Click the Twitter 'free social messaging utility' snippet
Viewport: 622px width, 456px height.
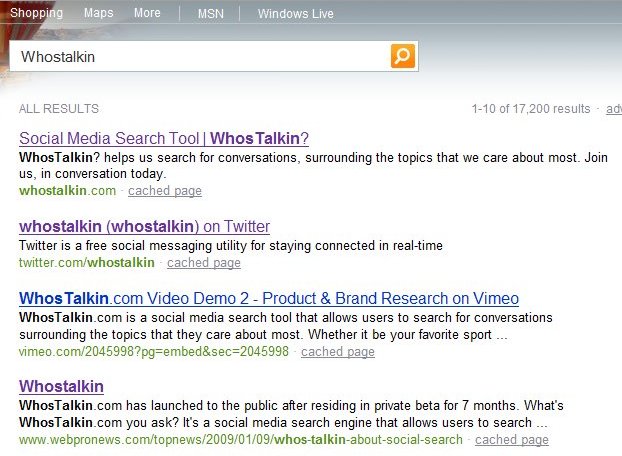231,245
